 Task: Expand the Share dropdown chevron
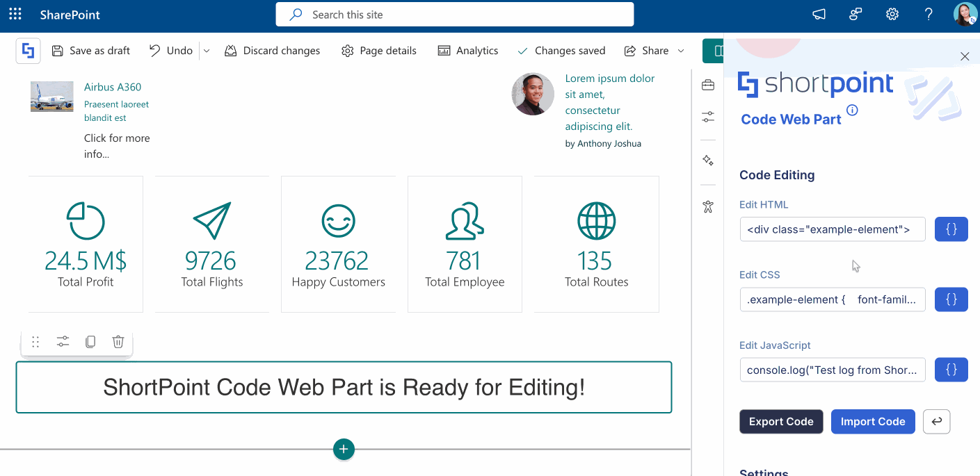[681, 51]
